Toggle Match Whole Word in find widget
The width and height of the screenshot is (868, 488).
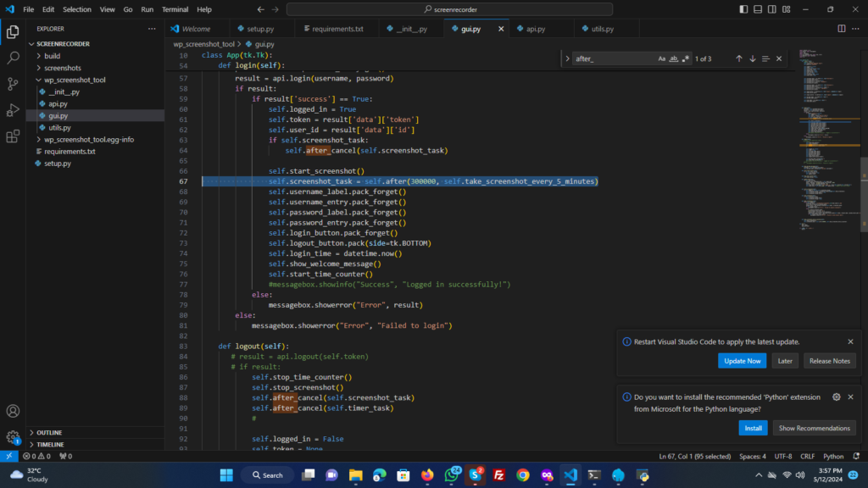tap(674, 58)
